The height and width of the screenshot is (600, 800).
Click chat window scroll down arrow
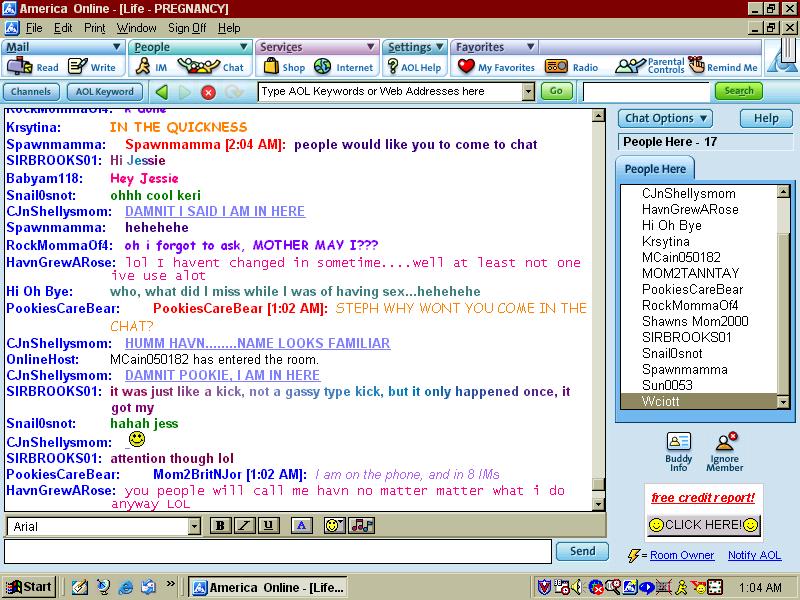click(598, 505)
